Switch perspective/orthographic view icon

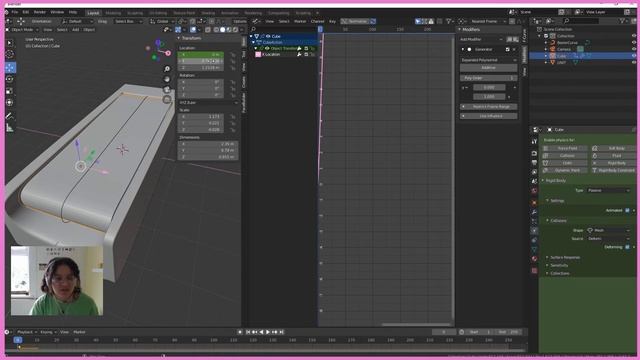pos(167,100)
